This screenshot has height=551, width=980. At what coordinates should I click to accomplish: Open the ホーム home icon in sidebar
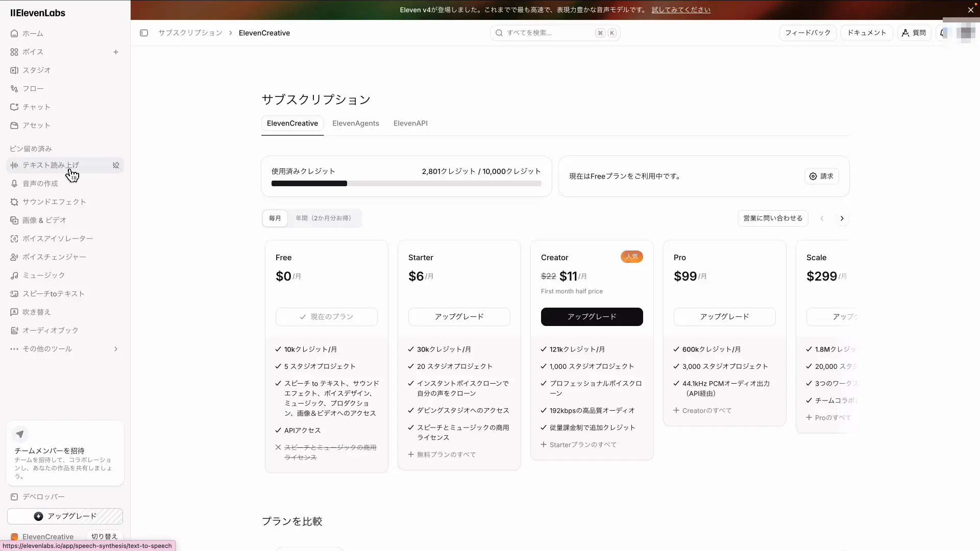[x=14, y=34]
